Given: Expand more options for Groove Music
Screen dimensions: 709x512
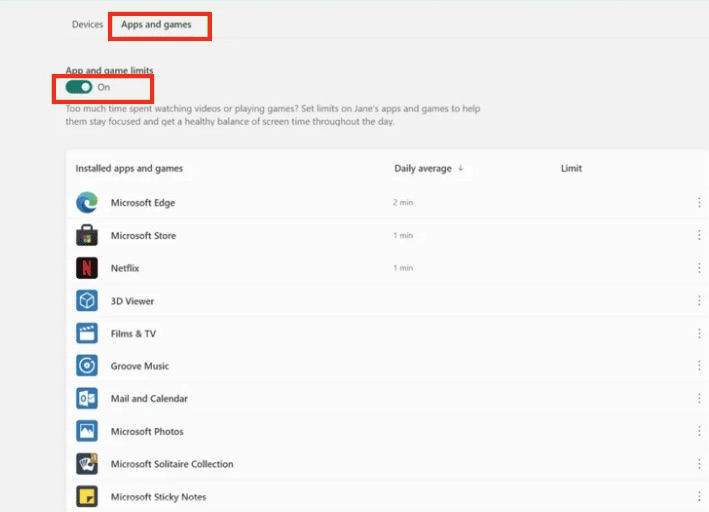Looking at the screenshot, I should point(699,366).
